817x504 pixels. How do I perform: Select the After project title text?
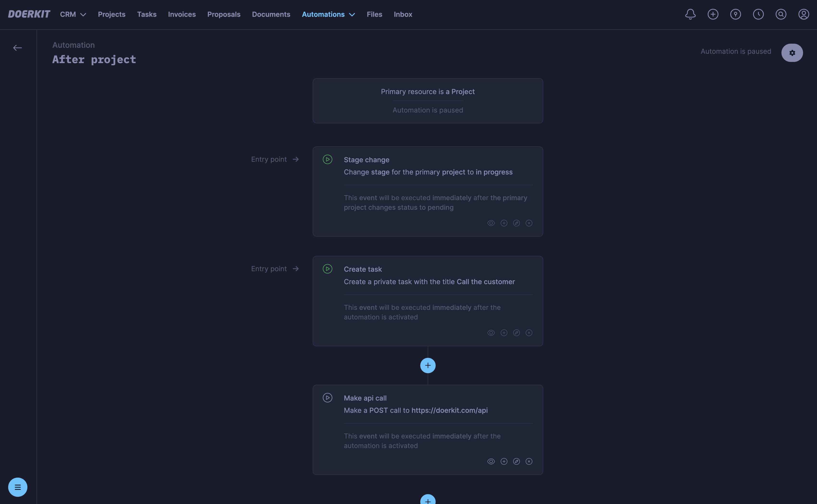click(94, 60)
